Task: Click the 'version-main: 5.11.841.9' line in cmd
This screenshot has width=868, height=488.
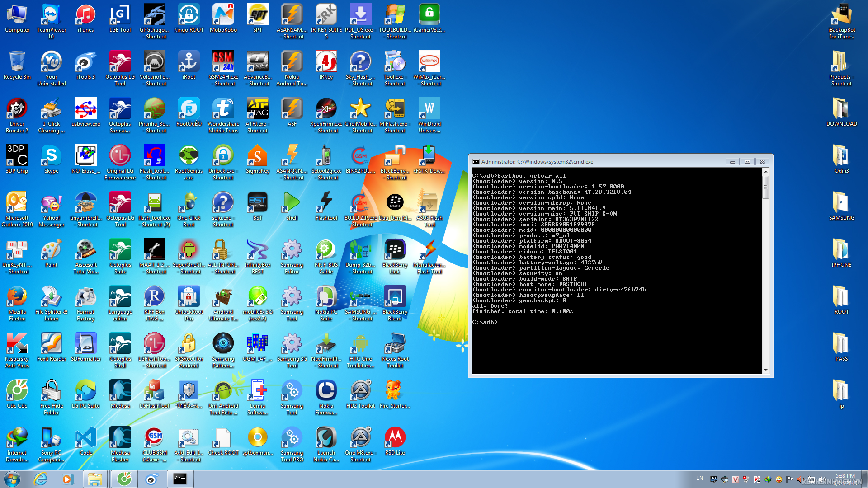Action: 539,208
